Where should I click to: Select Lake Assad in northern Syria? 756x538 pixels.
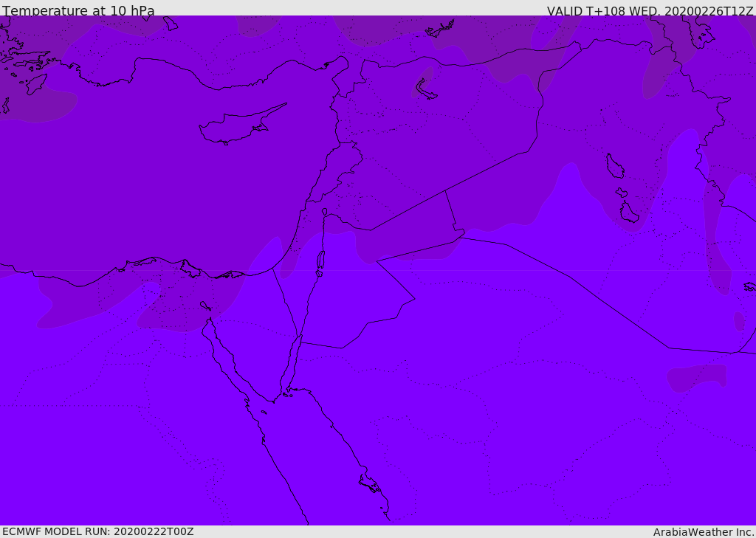(425, 89)
